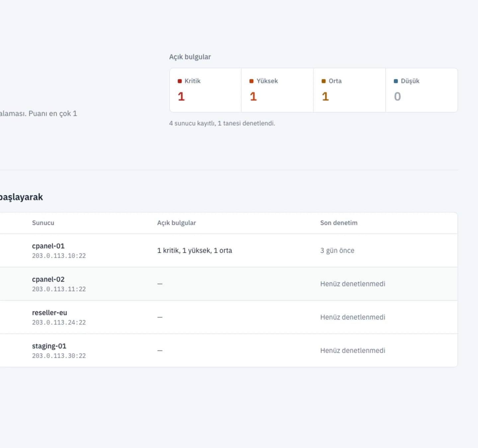Select the reseller-eu server row

click(x=229, y=317)
